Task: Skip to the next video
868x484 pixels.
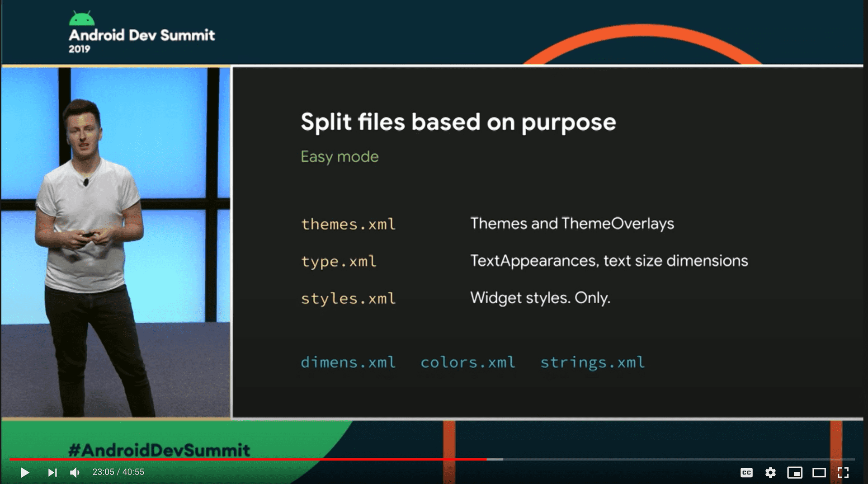Action: point(52,472)
